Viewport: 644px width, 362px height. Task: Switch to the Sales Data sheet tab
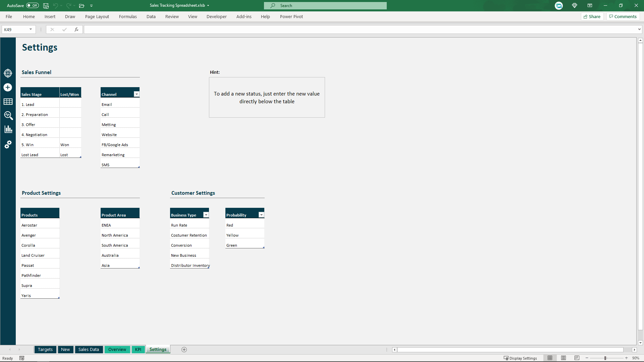pyautogui.click(x=89, y=349)
